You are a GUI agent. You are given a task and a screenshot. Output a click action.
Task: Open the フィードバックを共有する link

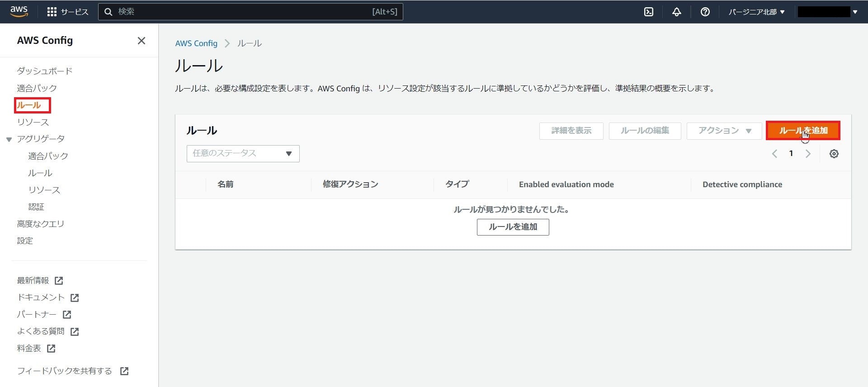pos(64,371)
